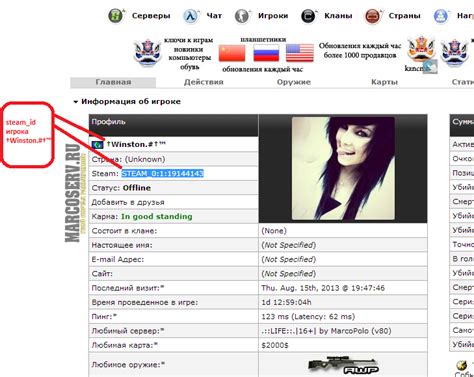
Task: Click the player country flag icon
Action: (x=97, y=145)
